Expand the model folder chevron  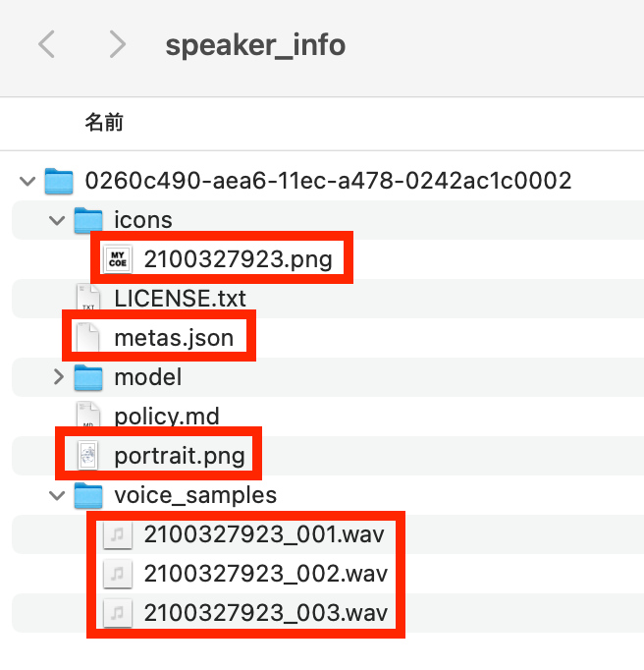pos(57,377)
